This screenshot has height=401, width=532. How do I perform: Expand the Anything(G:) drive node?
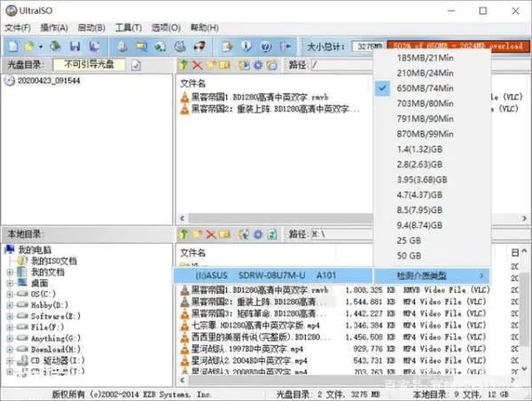tap(10, 338)
